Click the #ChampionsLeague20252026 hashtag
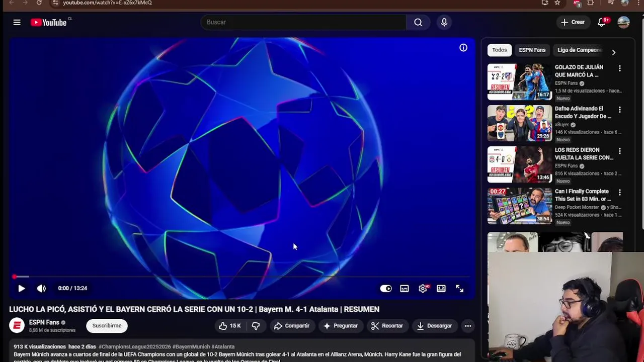This screenshot has width=644, height=362. (x=134, y=346)
